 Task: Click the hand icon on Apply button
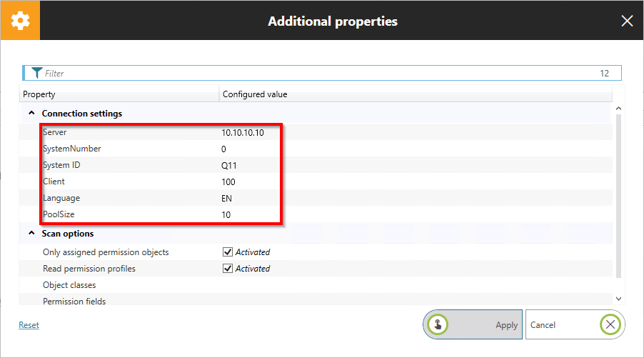438,324
